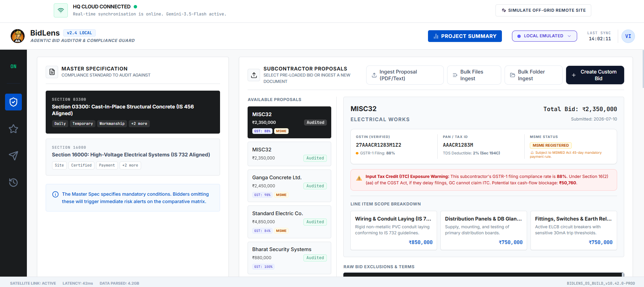Click the GSTIN value 27AAACR1283M1Z2

click(x=379, y=145)
